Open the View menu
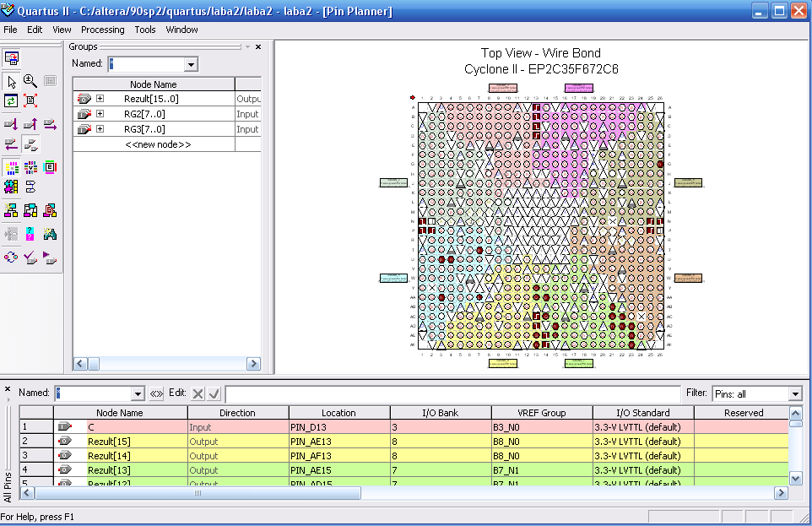 [x=62, y=30]
